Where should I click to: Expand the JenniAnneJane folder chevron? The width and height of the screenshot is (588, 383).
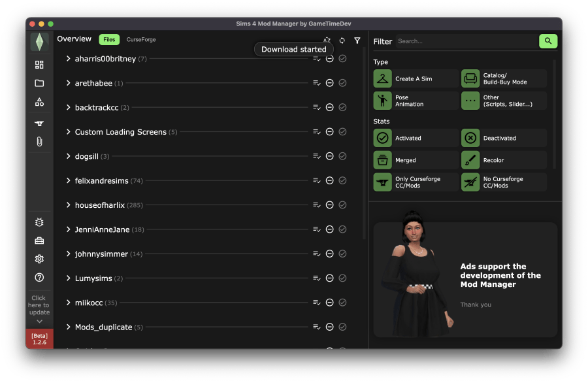[68, 229]
